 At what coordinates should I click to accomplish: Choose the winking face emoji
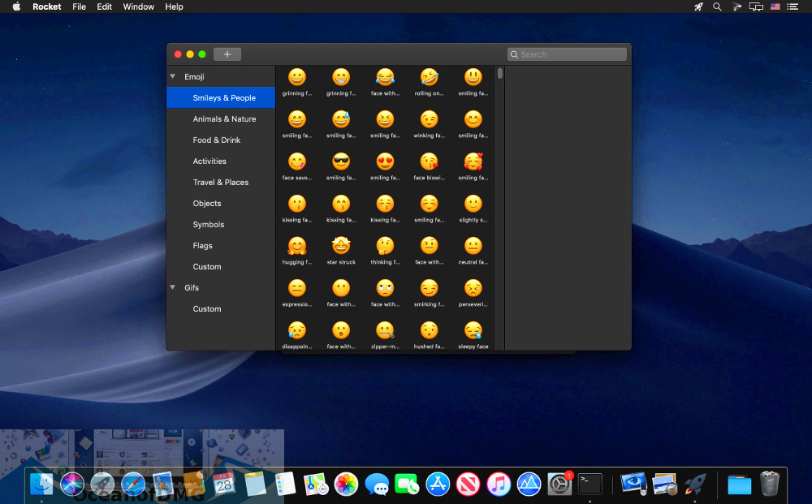coord(429,119)
